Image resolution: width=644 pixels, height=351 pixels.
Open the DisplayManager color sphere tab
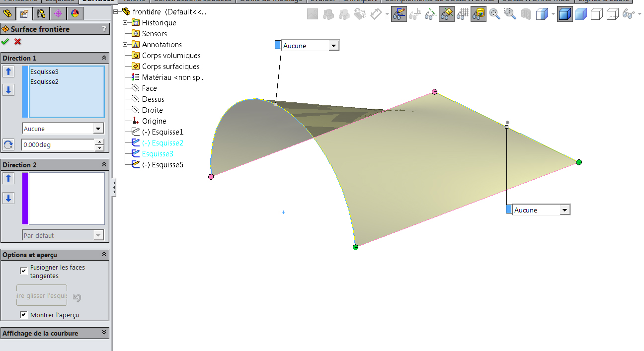point(75,13)
